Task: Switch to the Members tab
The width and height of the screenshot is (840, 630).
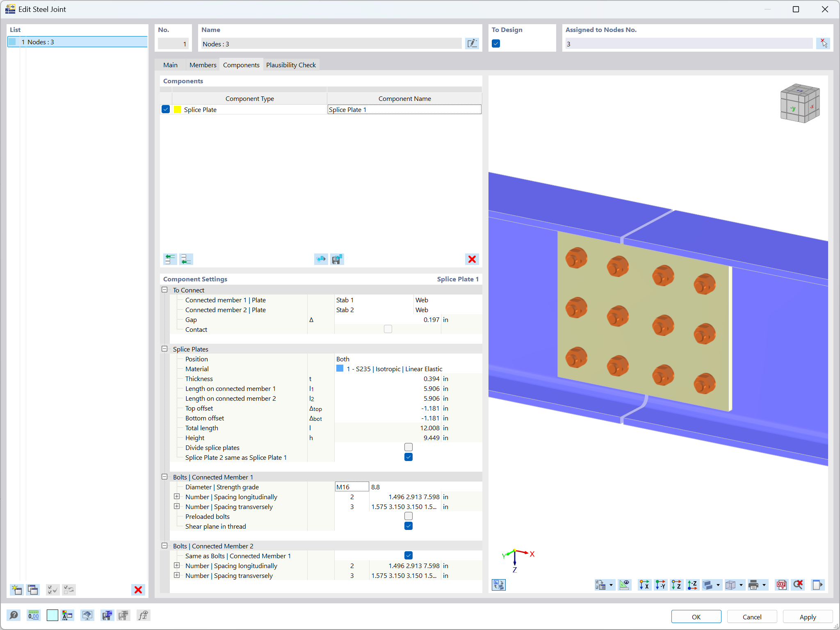Action: [x=203, y=65]
